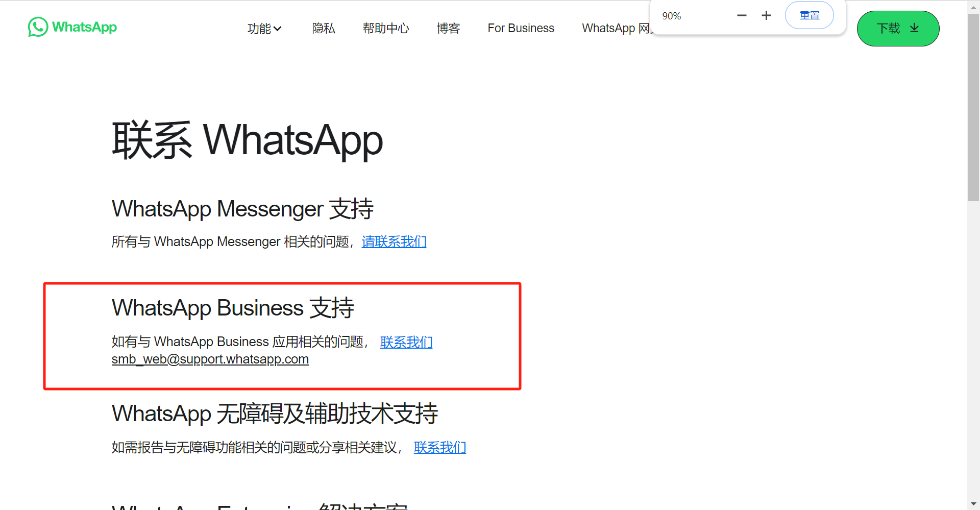The image size is (980, 510).
Task: Open the For Business nav link
Action: coord(521,29)
